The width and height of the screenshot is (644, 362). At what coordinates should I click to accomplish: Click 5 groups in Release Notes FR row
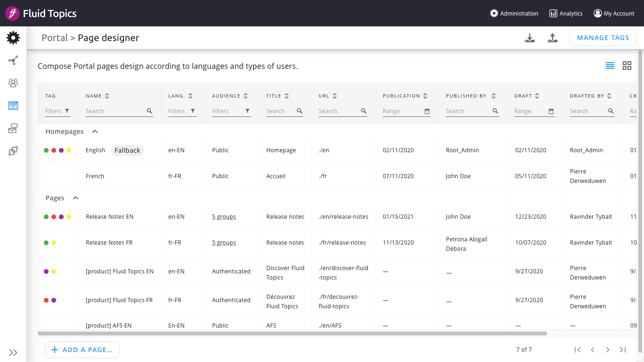pos(224,243)
